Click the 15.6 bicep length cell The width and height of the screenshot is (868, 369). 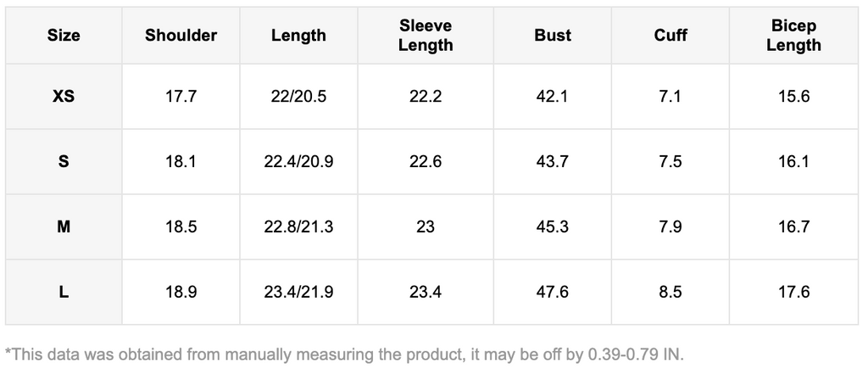tap(793, 97)
